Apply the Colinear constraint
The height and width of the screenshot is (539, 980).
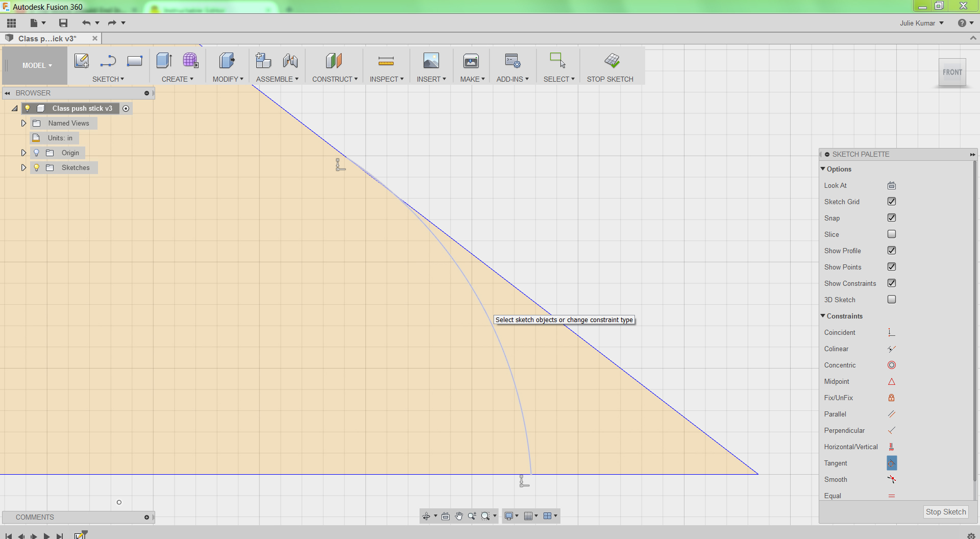point(892,349)
